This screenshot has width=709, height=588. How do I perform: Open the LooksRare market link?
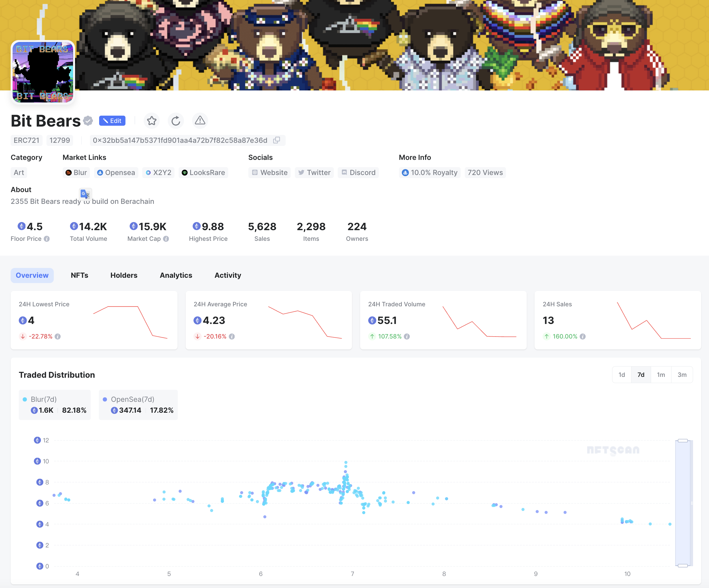[203, 172]
